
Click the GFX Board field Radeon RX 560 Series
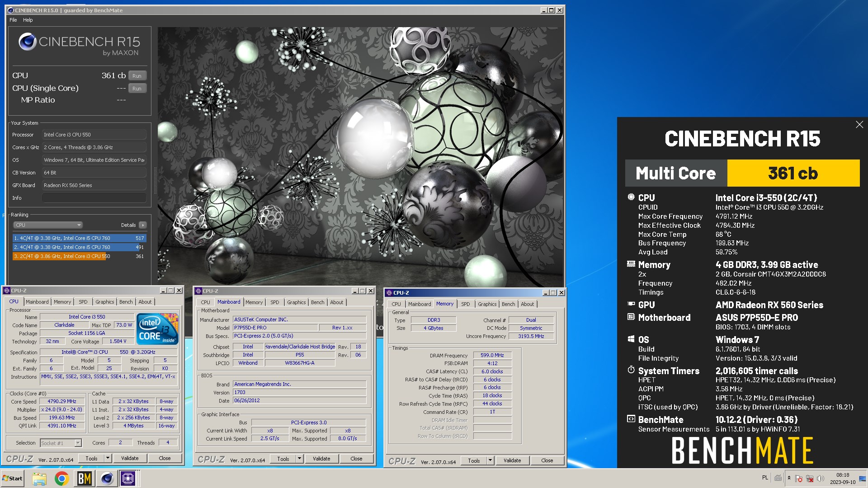[94, 185]
